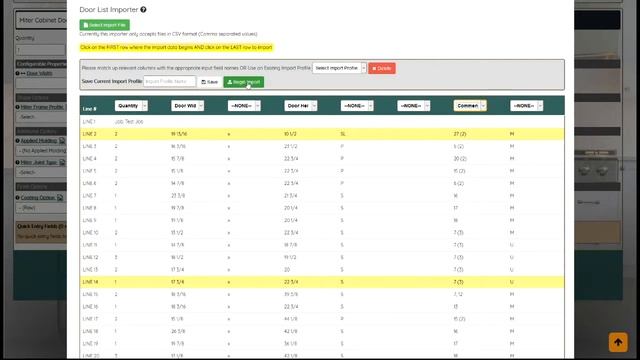Select the highlighted LINE 2 row
Screen dimensions: 640x360
click(322, 134)
